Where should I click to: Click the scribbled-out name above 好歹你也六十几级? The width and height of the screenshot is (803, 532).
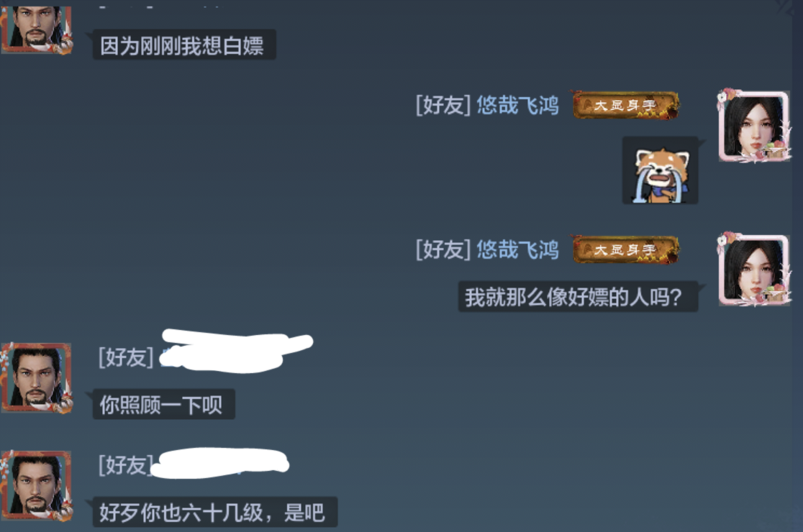[x=220, y=463]
